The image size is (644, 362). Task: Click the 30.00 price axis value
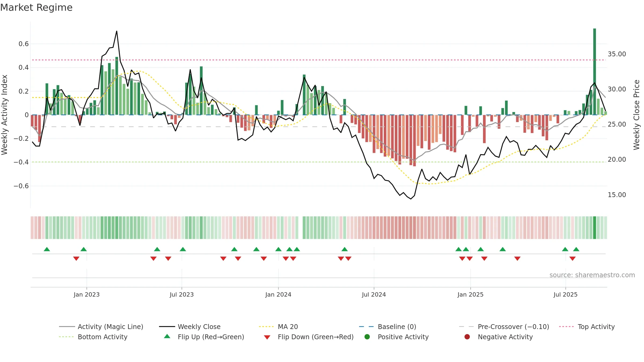[617, 89]
